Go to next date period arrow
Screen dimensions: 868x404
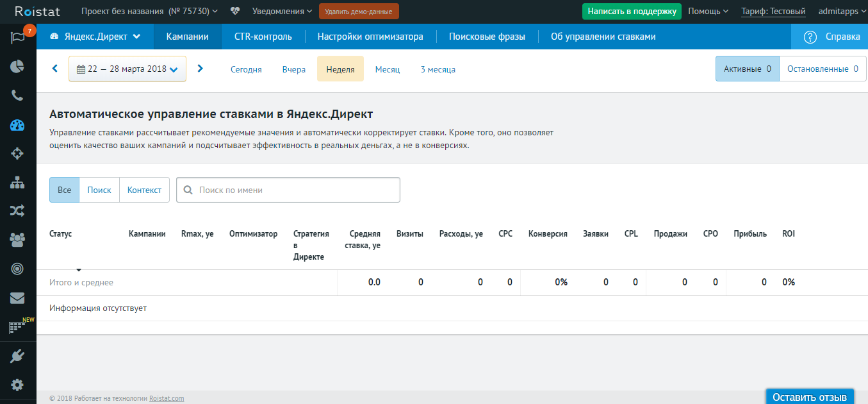pos(201,69)
